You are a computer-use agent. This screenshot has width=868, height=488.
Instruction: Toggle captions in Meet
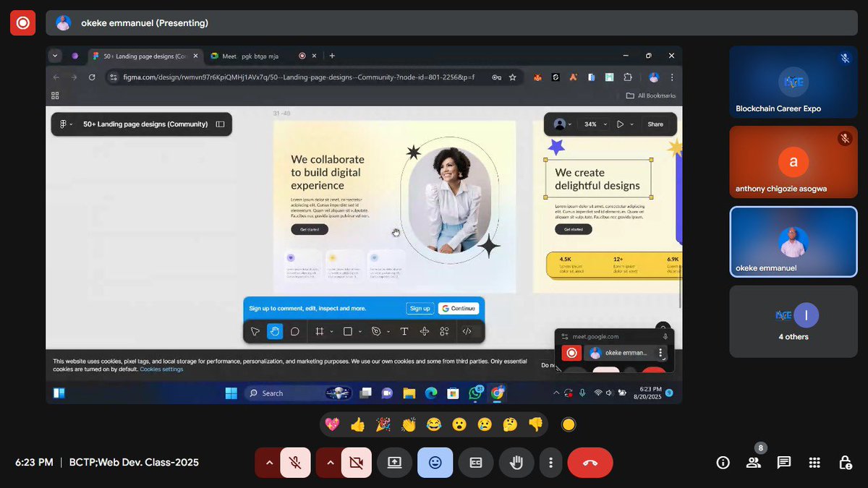click(476, 463)
